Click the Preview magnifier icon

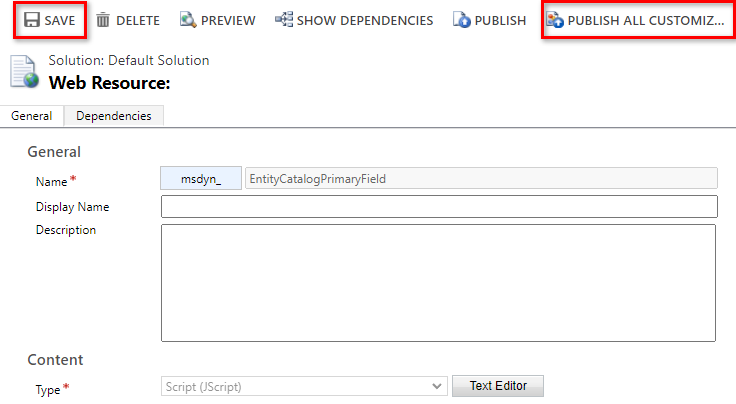(x=188, y=20)
